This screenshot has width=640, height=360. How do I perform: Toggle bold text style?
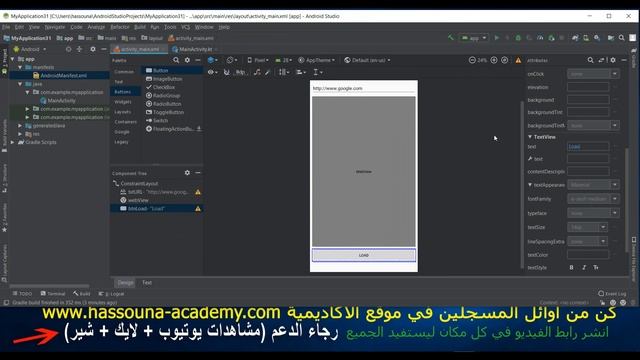[571, 267]
